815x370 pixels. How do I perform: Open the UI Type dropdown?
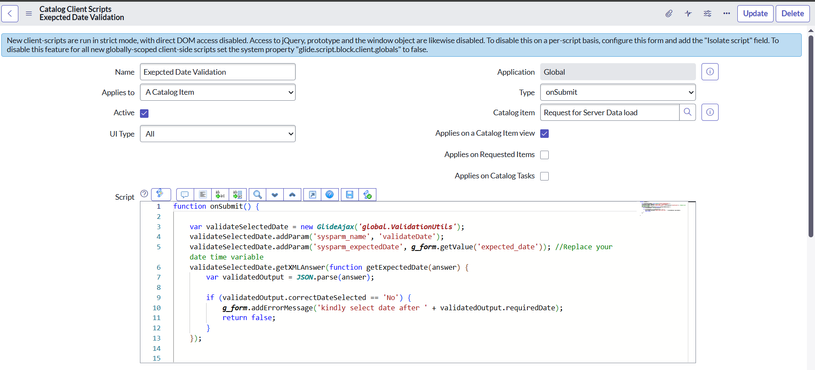218,134
